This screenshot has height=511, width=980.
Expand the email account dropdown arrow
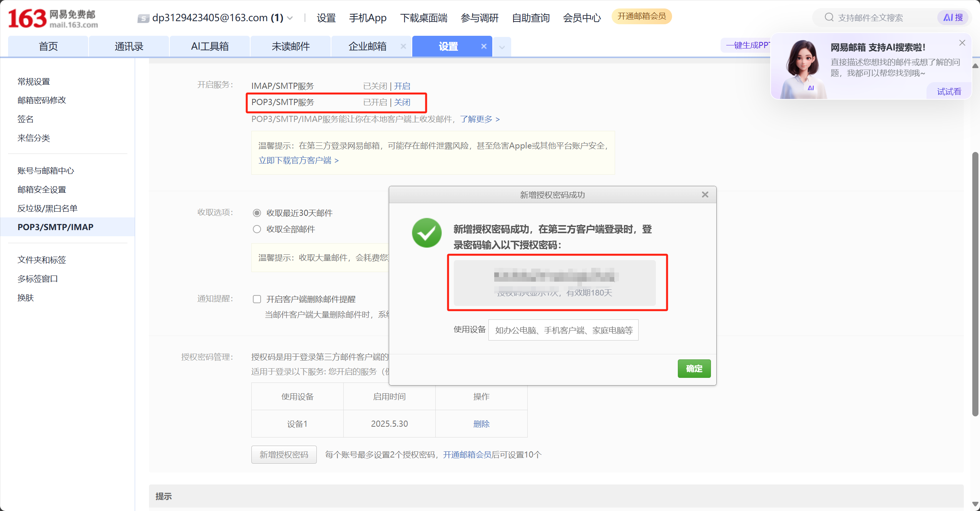(x=290, y=18)
